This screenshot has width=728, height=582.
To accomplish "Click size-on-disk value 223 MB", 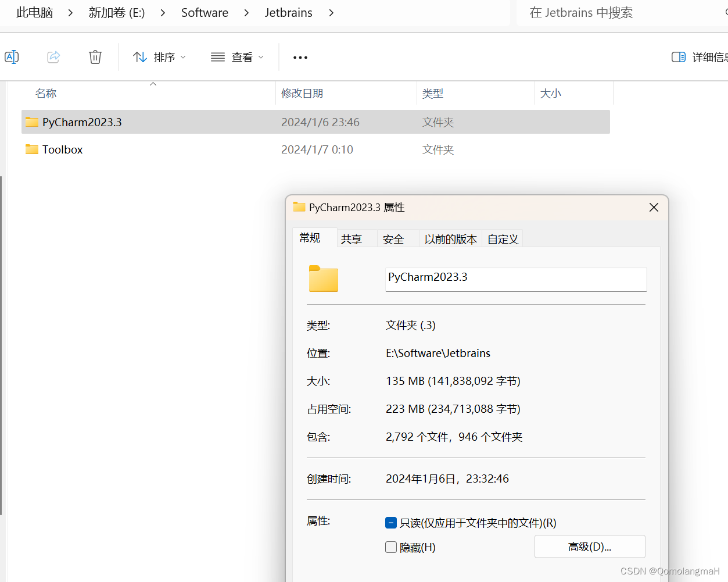I will pos(453,409).
